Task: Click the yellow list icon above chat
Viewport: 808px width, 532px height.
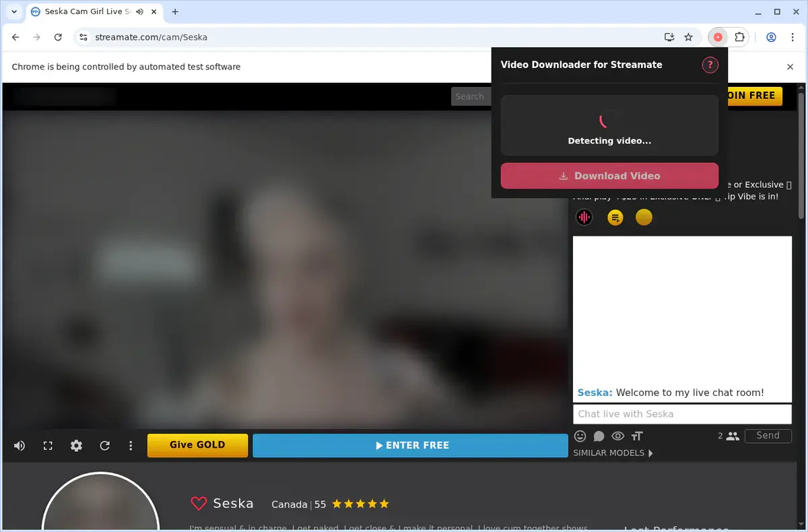Action: point(615,218)
